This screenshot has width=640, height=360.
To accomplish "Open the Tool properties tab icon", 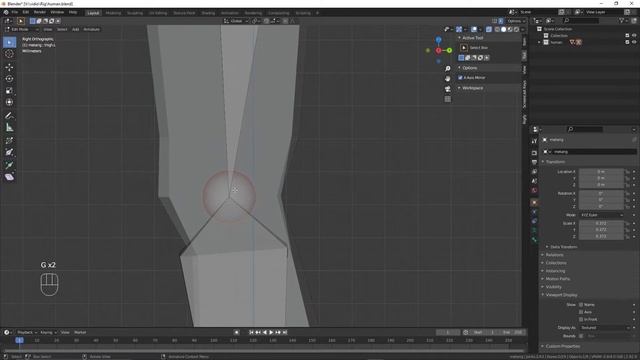I will pyautogui.click(x=534, y=141).
